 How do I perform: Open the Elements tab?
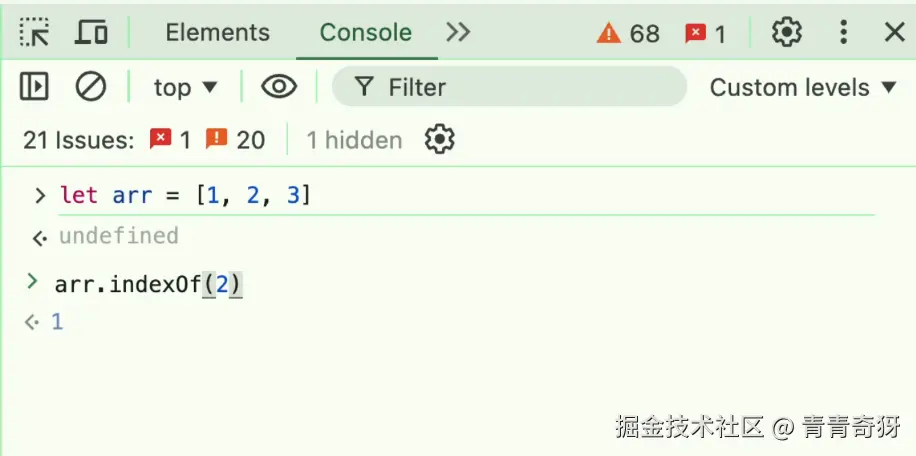217,33
